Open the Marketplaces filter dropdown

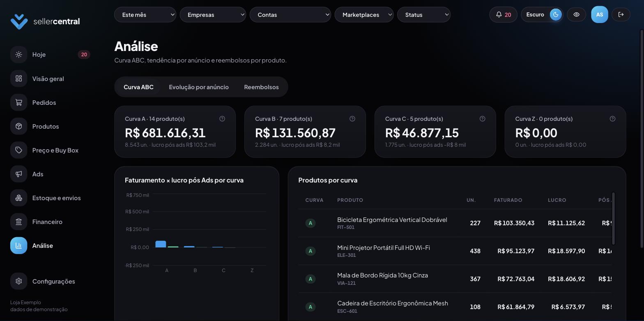(x=364, y=15)
